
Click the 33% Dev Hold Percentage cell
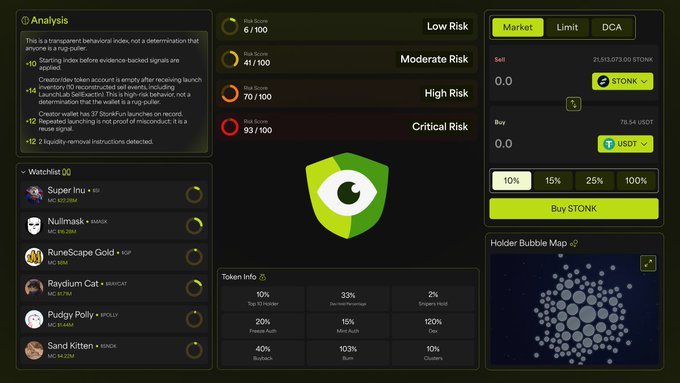[348, 298]
